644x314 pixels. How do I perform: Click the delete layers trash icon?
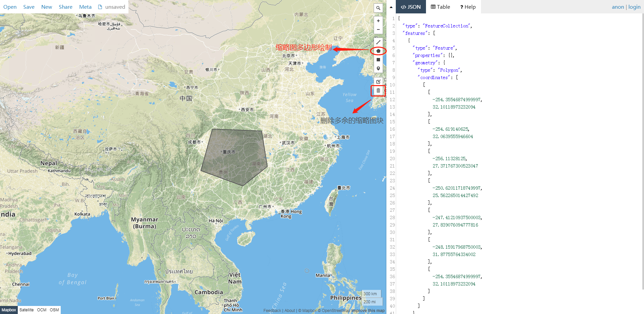coord(378,90)
